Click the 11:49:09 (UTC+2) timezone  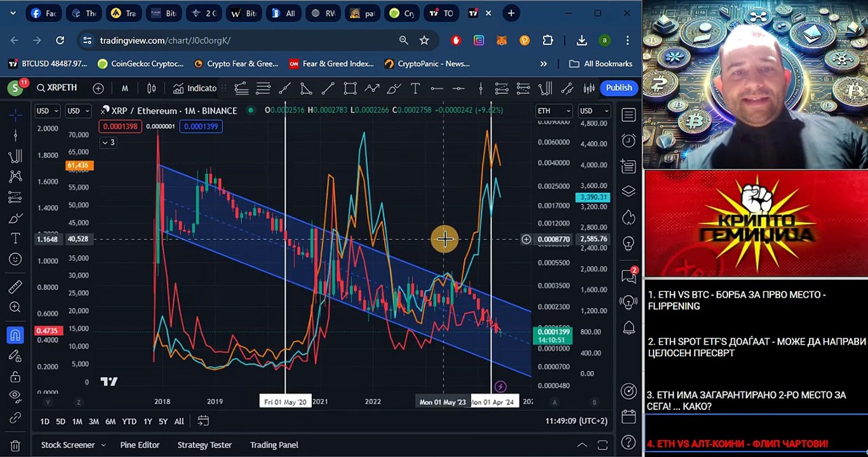[x=576, y=421]
